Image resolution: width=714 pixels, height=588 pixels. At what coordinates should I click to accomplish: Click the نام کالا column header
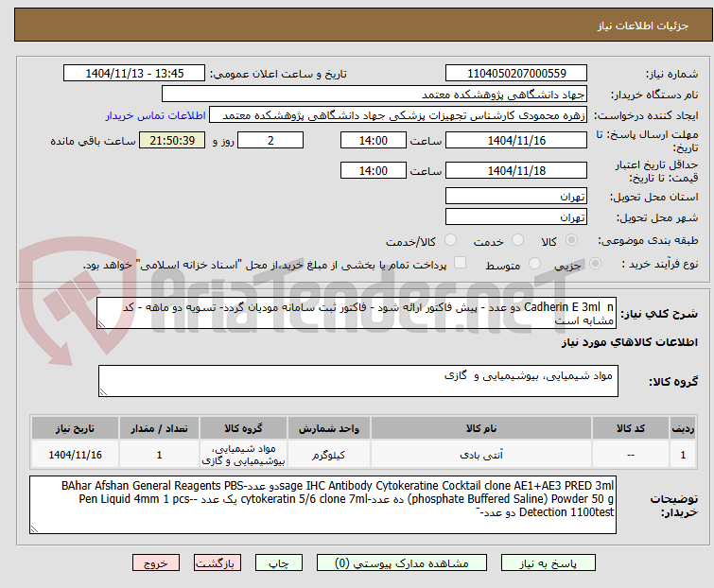480,428
